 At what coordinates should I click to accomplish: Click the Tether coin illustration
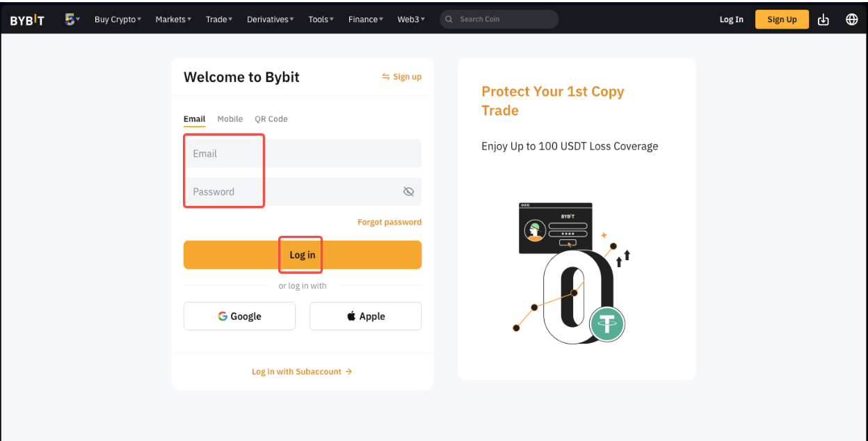607,324
